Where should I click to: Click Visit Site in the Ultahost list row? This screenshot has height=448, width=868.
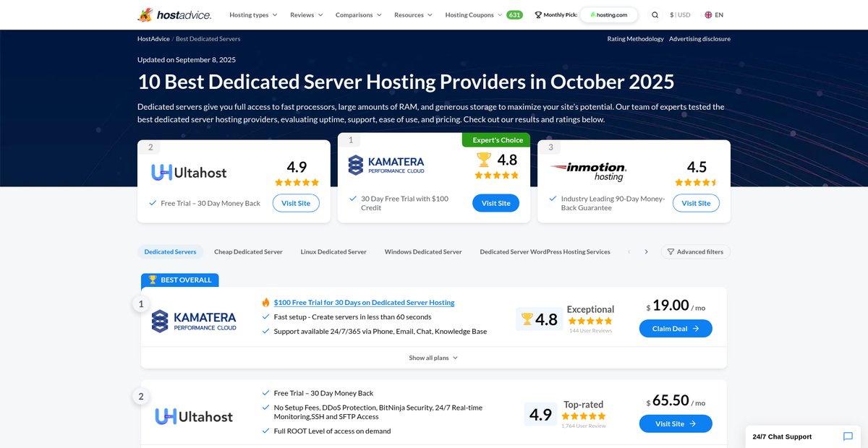[676, 423]
